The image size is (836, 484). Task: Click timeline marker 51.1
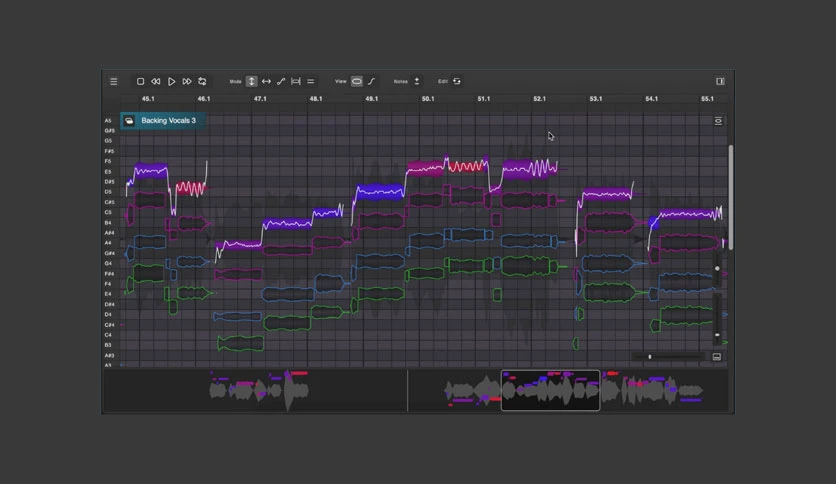click(x=484, y=99)
